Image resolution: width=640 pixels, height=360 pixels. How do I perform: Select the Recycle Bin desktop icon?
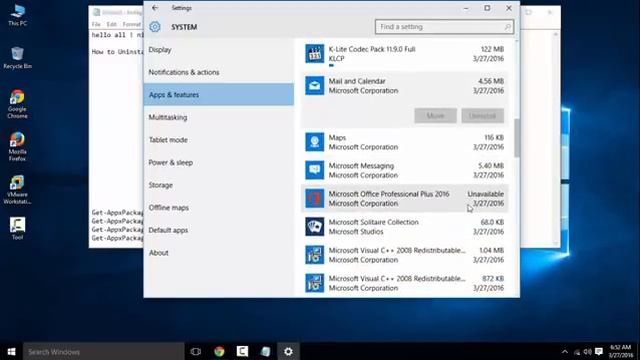18,58
